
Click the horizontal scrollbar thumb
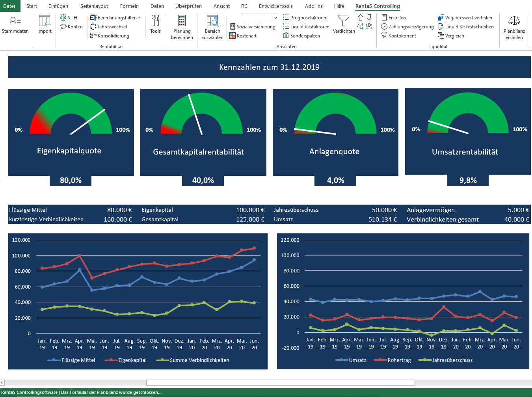click(x=281, y=382)
